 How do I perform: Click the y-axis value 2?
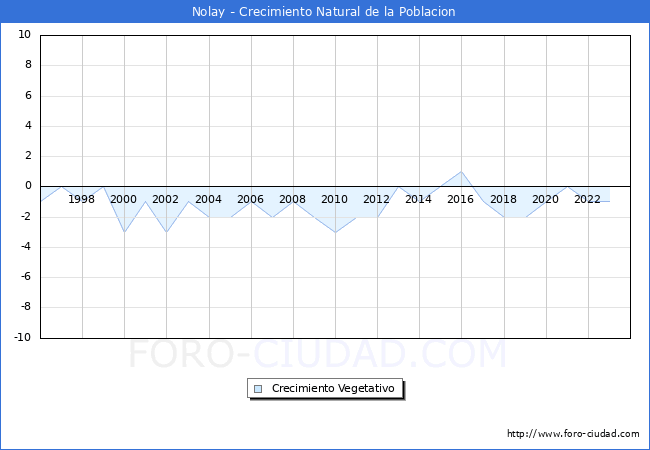(28, 156)
